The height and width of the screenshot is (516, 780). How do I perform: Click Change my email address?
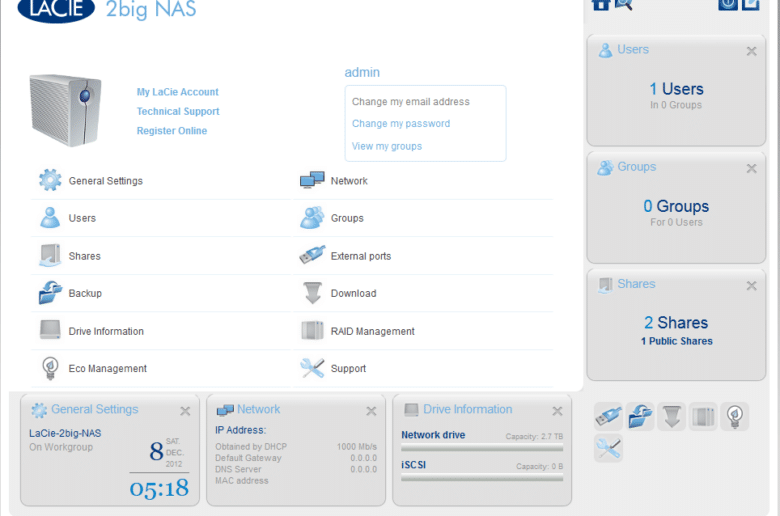tap(410, 102)
